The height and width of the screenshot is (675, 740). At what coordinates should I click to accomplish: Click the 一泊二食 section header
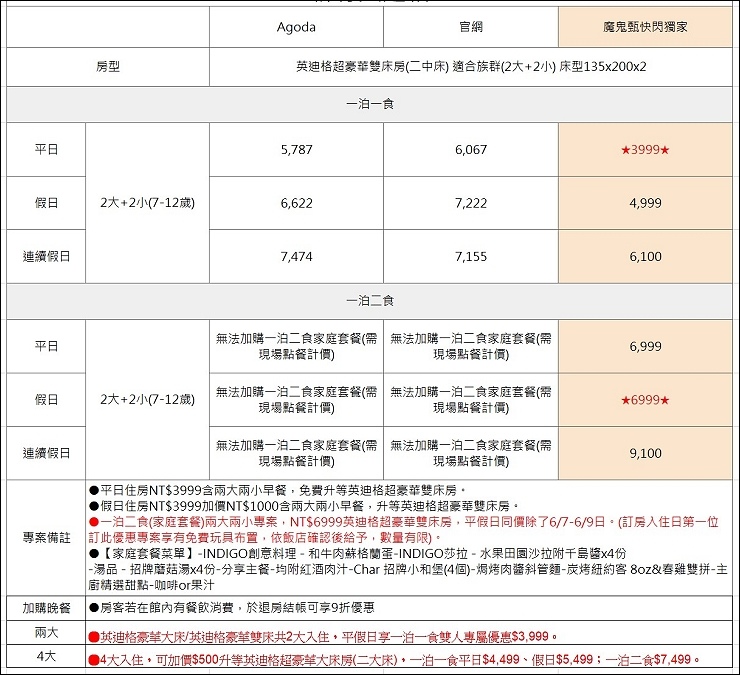370,301
